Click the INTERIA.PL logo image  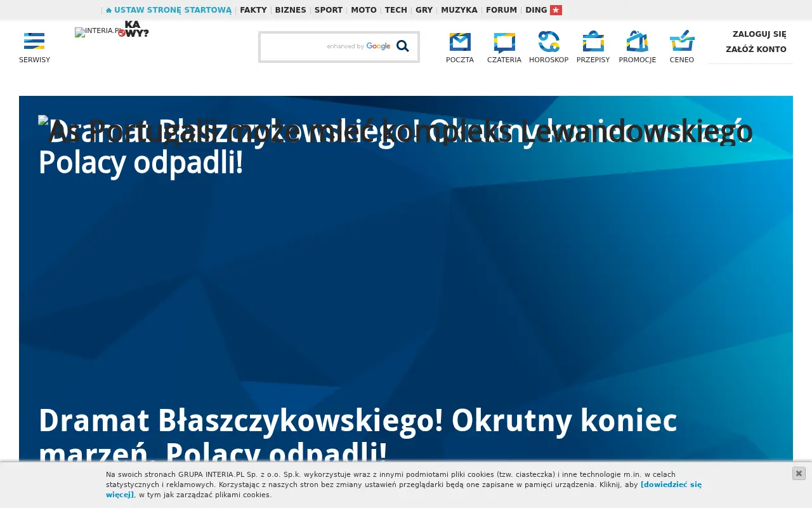pyautogui.click(x=98, y=32)
